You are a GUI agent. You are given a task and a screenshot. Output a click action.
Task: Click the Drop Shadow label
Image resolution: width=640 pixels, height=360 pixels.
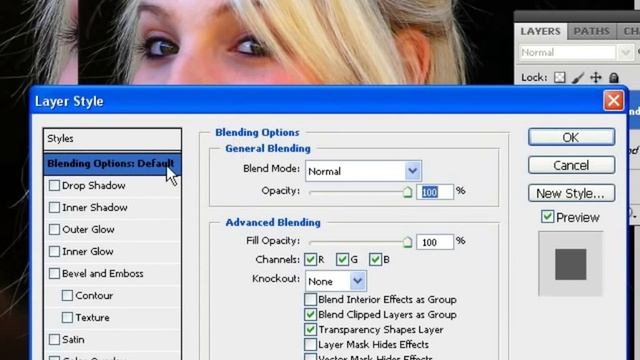[93, 186]
